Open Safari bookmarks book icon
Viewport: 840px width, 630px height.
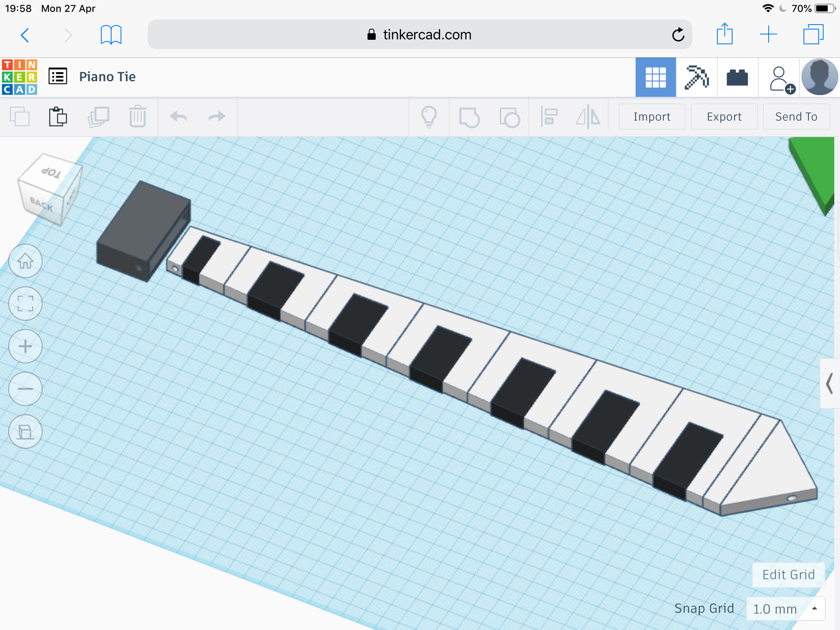[111, 35]
